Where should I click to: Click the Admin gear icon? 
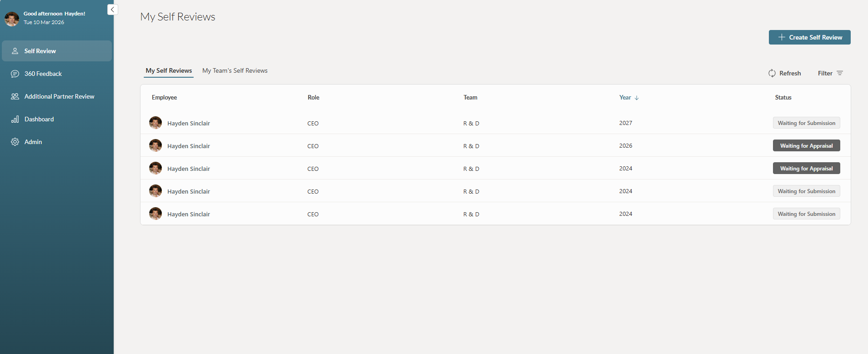[15, 142]
